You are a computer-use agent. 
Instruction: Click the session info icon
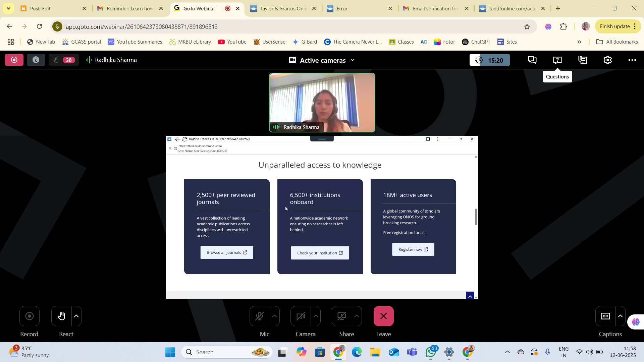point(36,60)
